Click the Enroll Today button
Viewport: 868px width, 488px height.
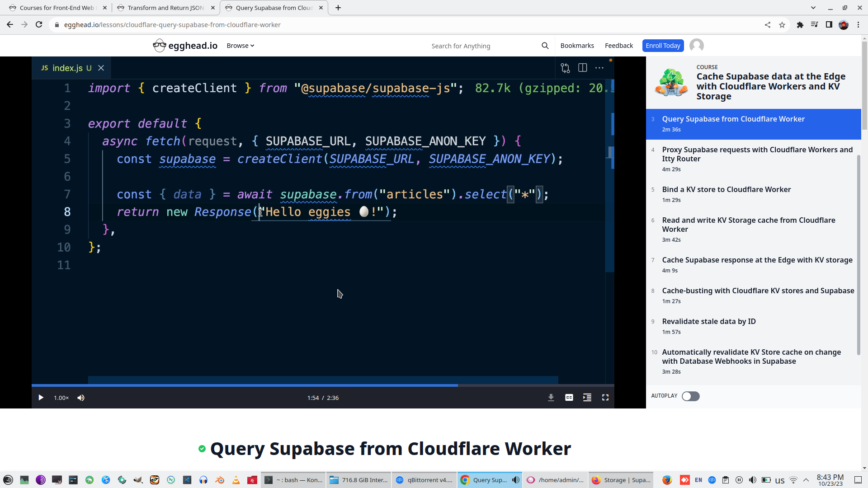pyautogui.click(x=662, y=46)
